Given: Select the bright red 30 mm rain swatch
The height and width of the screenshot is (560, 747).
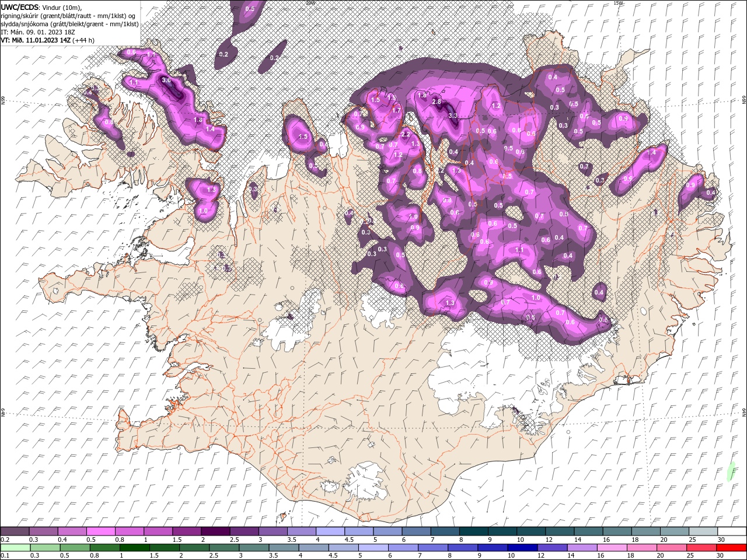Looking at the screenshot, I should click(731, 548).
